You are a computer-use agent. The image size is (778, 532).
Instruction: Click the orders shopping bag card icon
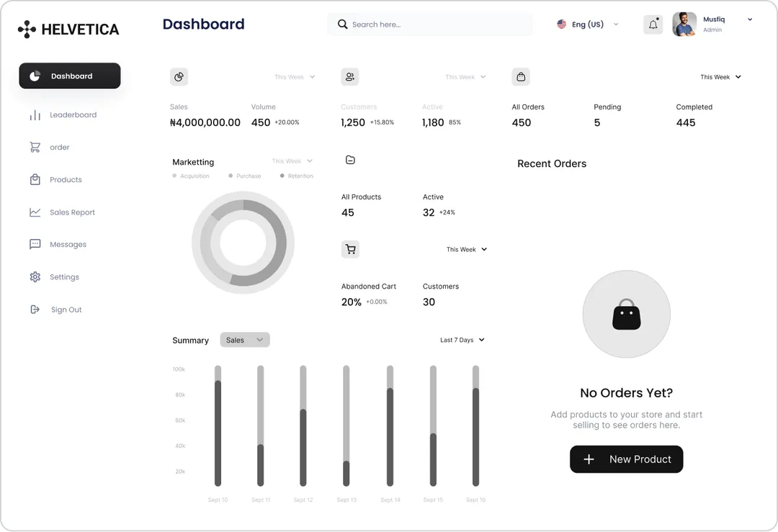(521, 76)
